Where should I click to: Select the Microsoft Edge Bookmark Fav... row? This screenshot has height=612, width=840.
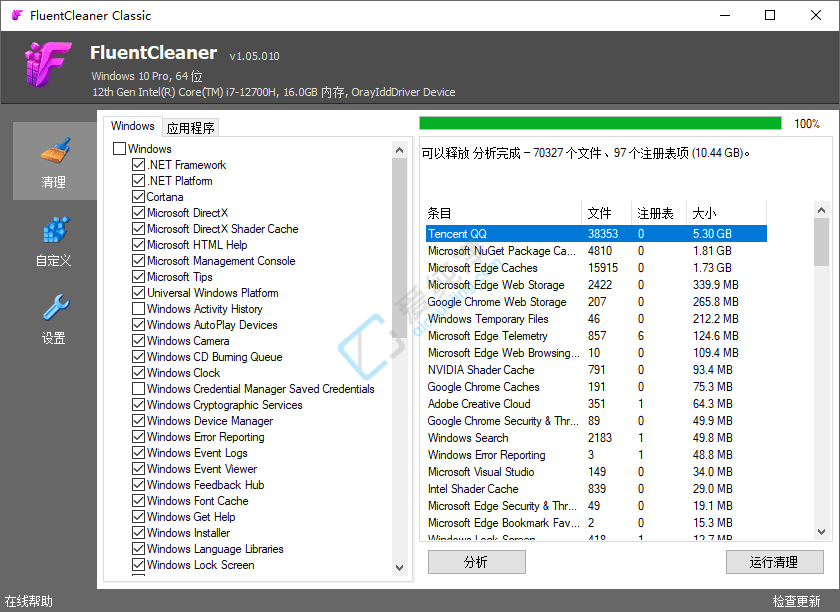(x=596, y=523)
